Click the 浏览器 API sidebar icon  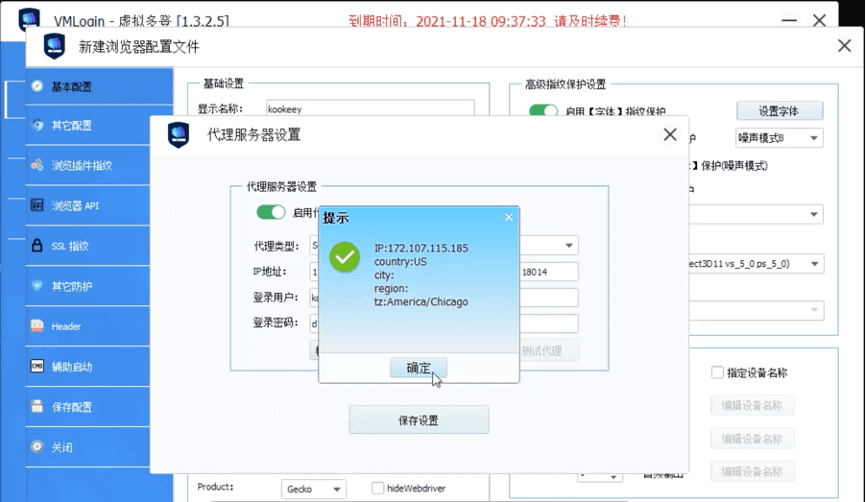click(x=37, y=205)
